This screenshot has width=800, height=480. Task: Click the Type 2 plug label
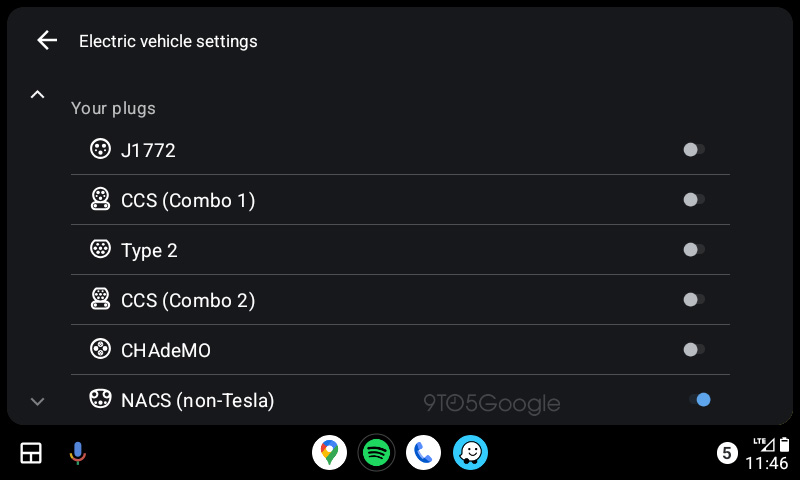tap(149, 250)
